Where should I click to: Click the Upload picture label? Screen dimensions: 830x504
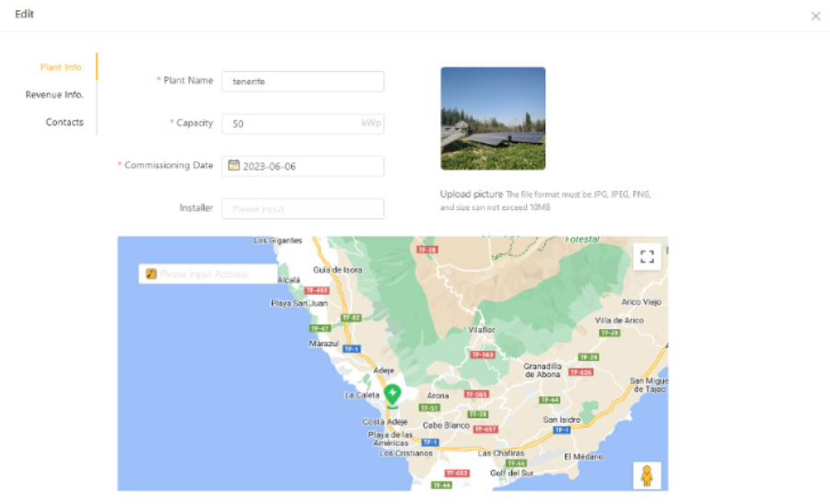(471, 193)
